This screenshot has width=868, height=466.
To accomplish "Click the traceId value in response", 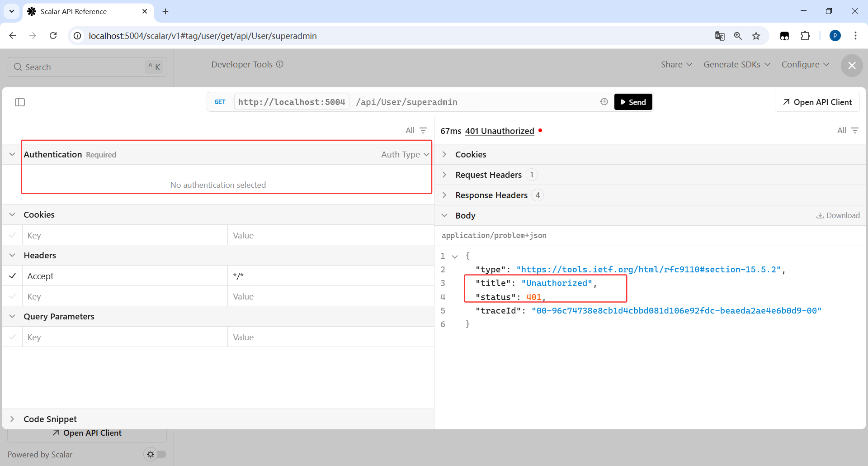I will [676, 310].
